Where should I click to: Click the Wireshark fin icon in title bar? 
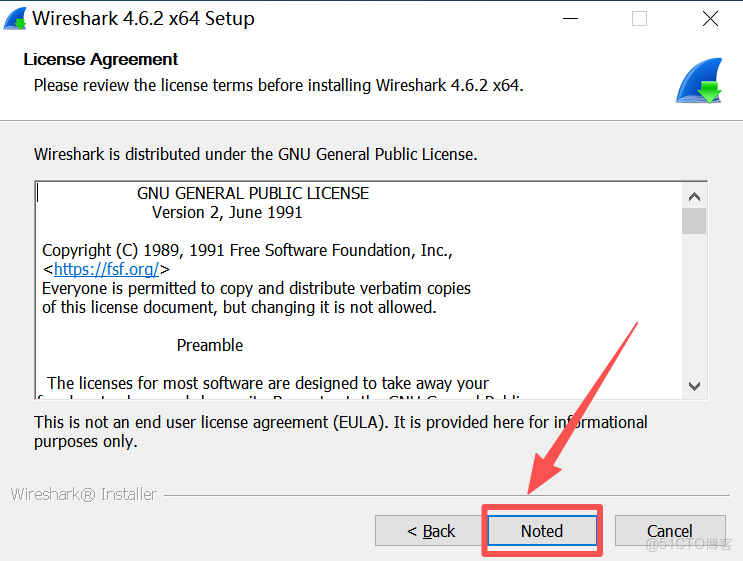(x=15, y=18)
